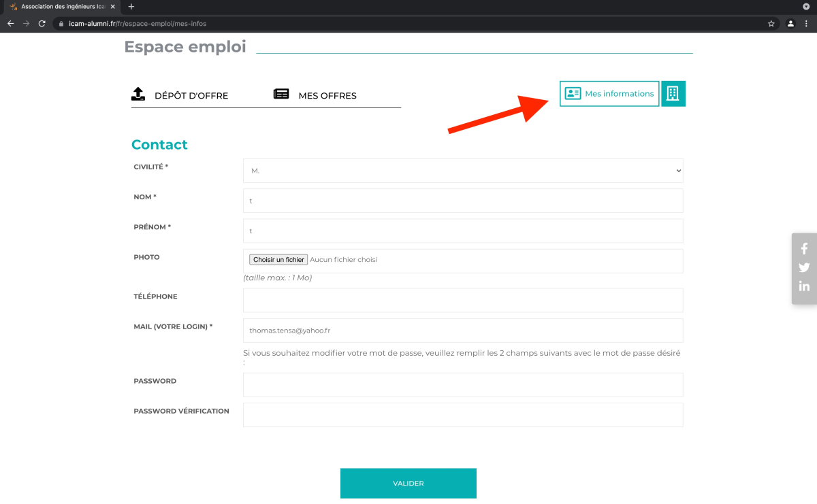The image size is (817, 504).
Task: Click the building company icon button
Action: coord(673,94)
